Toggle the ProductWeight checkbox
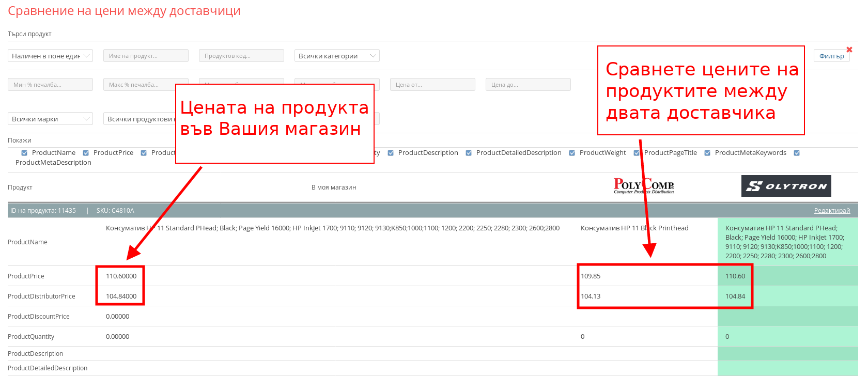 572,153
